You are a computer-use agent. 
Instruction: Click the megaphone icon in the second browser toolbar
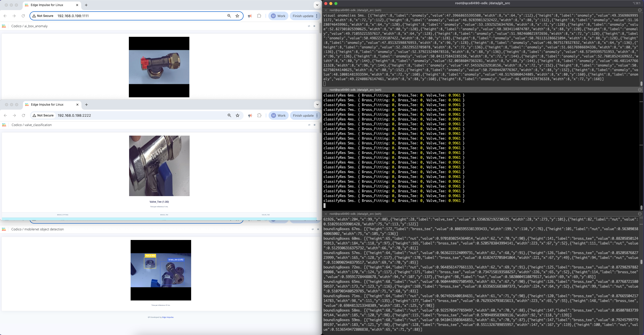(x=250, y=115)
